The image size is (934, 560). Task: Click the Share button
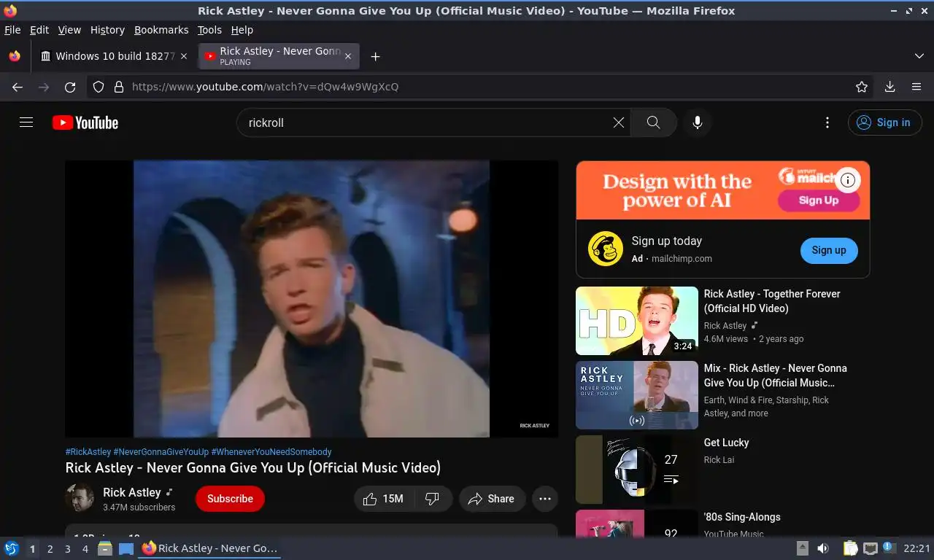tap(492, 499)
